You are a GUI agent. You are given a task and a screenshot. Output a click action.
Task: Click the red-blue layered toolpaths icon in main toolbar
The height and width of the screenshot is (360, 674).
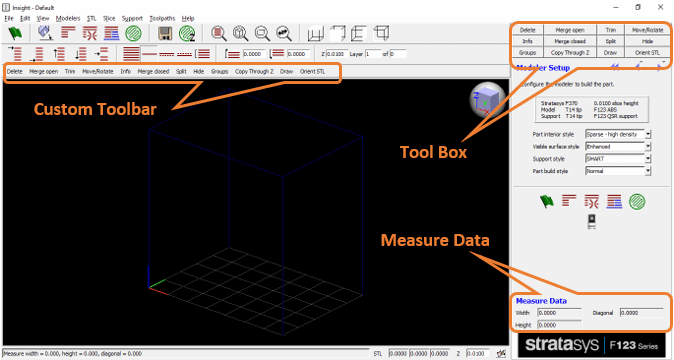tap(112, 33)
